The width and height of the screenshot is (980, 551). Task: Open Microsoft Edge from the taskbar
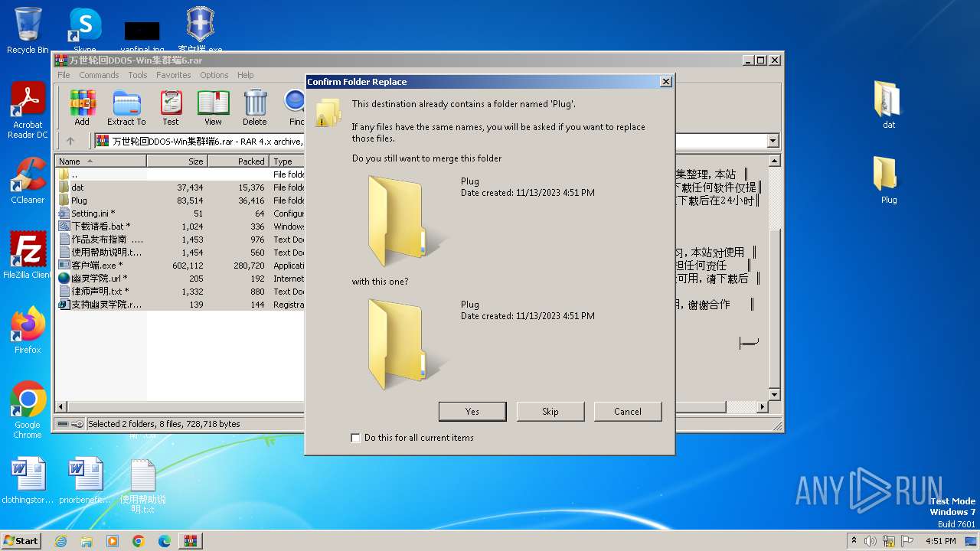pyautogui.click(x=165, y=541)
